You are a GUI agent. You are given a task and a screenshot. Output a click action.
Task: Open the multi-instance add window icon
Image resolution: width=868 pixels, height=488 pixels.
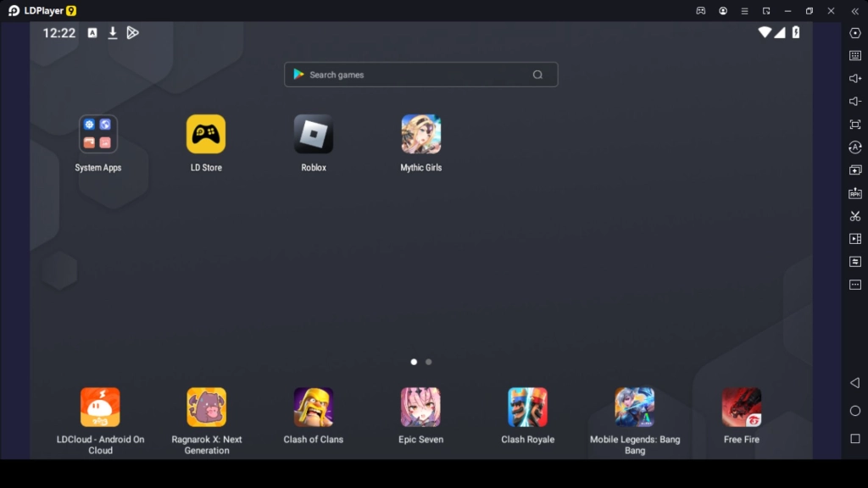coord(854,169)
